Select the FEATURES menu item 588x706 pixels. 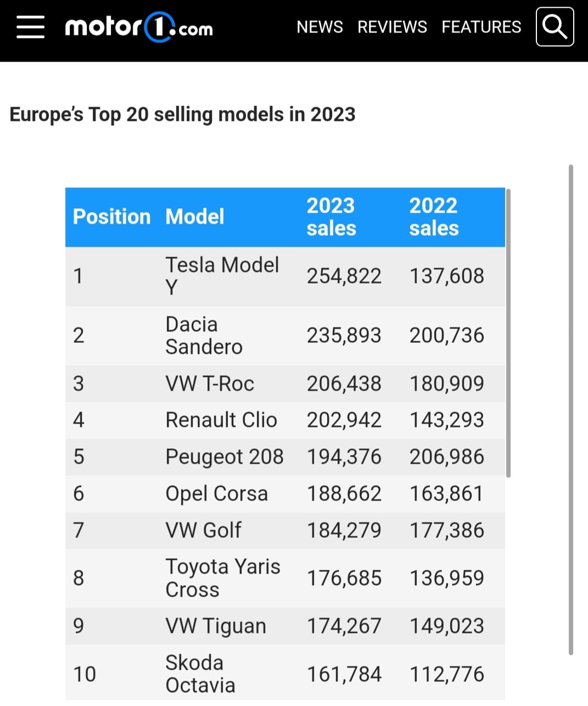click(x=481, y=27)
